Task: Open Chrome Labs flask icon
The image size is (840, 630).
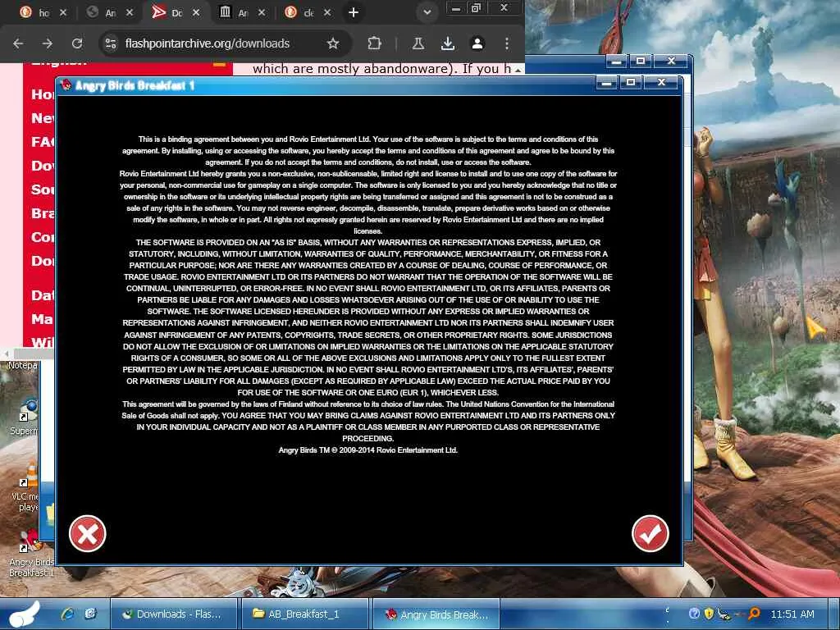Action: (418, 43)
